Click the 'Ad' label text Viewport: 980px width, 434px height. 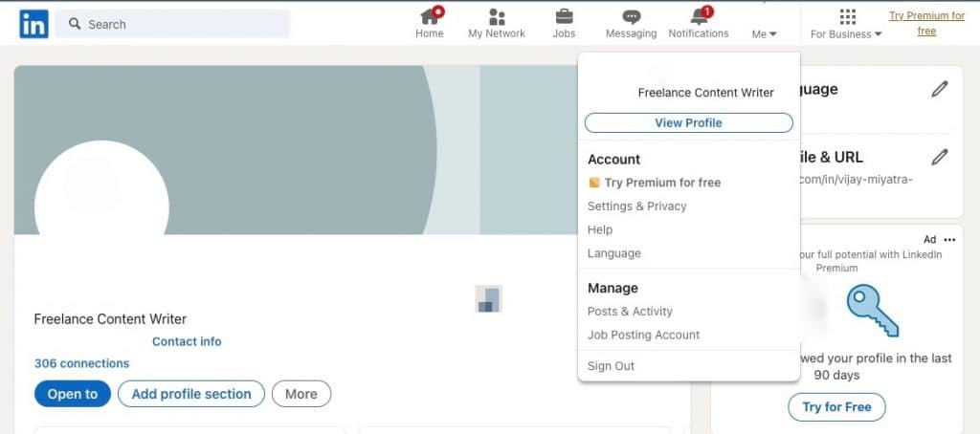[930, 240]
